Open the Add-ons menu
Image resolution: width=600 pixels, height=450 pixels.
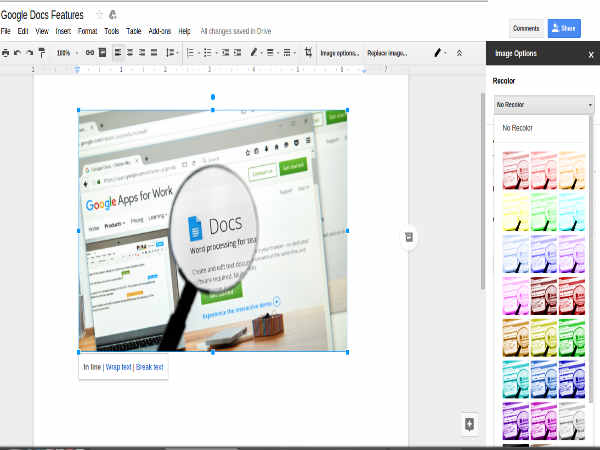click(x=159, y=32)
